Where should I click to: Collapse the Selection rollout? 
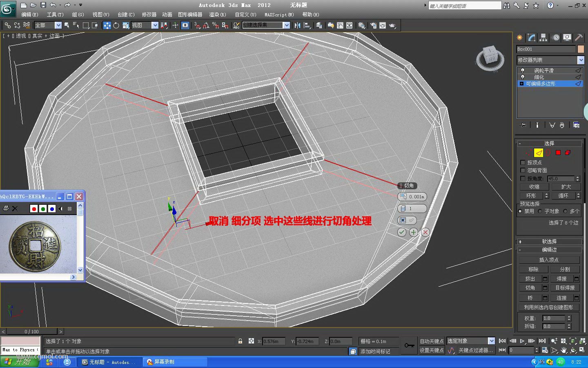[549, 144]
